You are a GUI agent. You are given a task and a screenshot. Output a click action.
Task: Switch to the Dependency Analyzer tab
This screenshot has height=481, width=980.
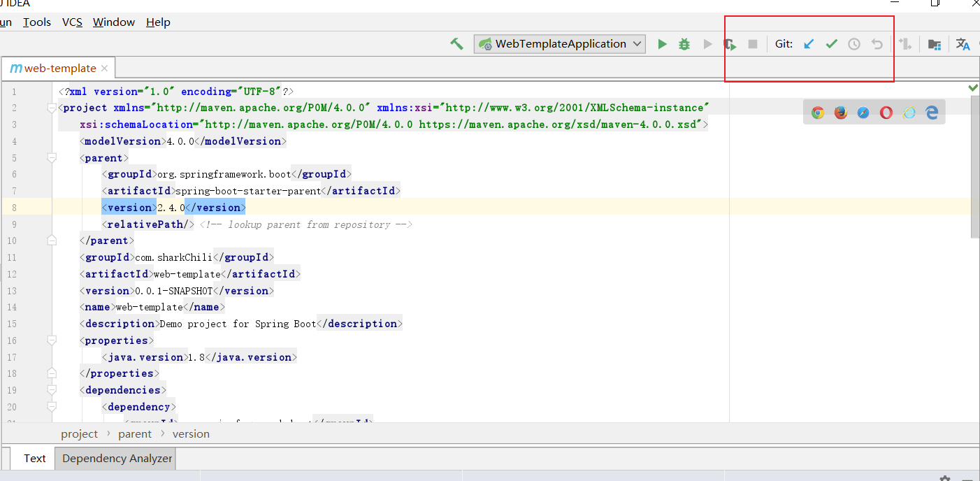tap(117, 459)
